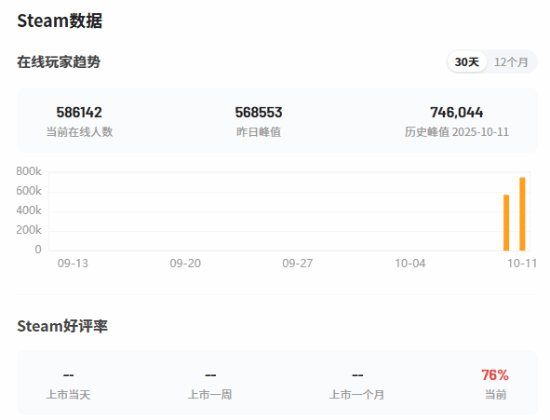
Task: Click the 昨日峰值 label
Action: tap(259, 132)
